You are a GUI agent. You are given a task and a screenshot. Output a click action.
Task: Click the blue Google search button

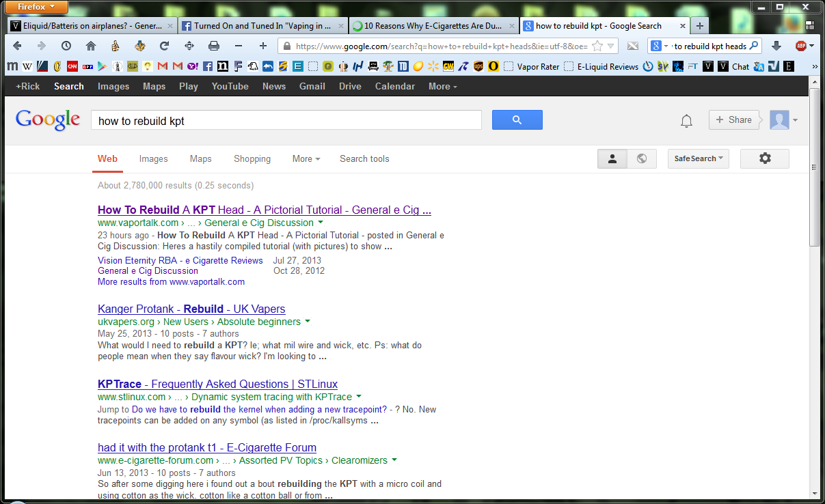point(517,120)
